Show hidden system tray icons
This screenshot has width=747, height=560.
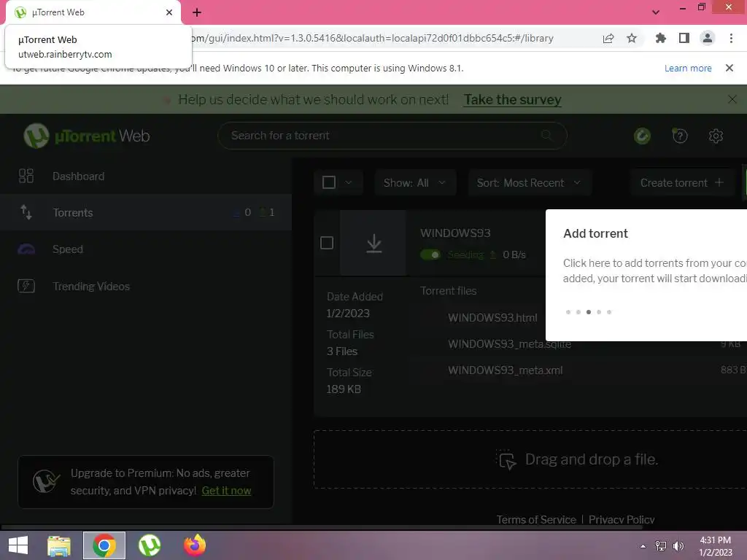643,546
